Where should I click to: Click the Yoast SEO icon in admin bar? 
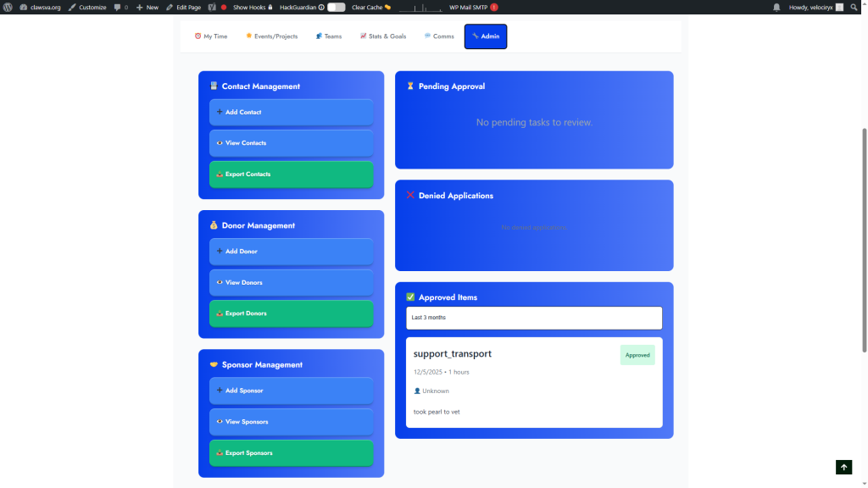pos(212,7)
